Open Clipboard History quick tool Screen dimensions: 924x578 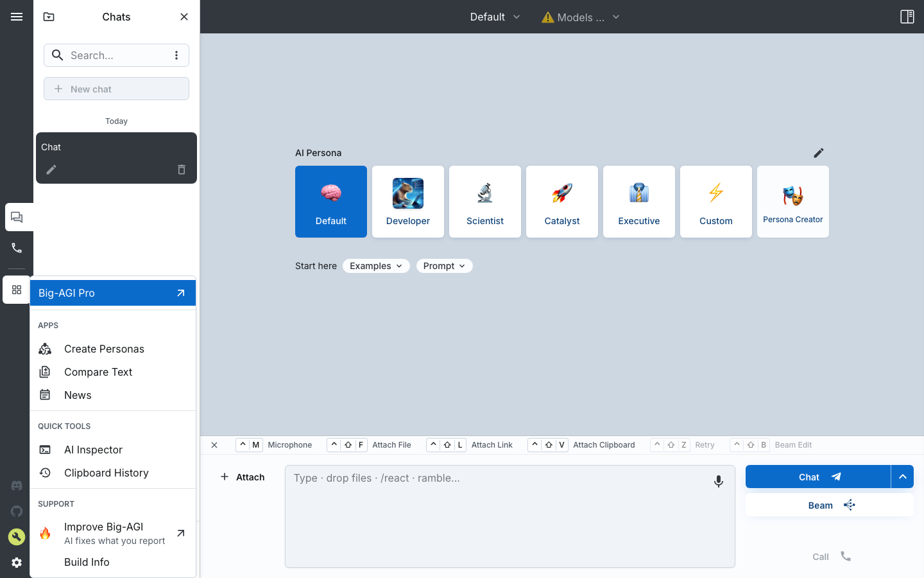[113, 473]
